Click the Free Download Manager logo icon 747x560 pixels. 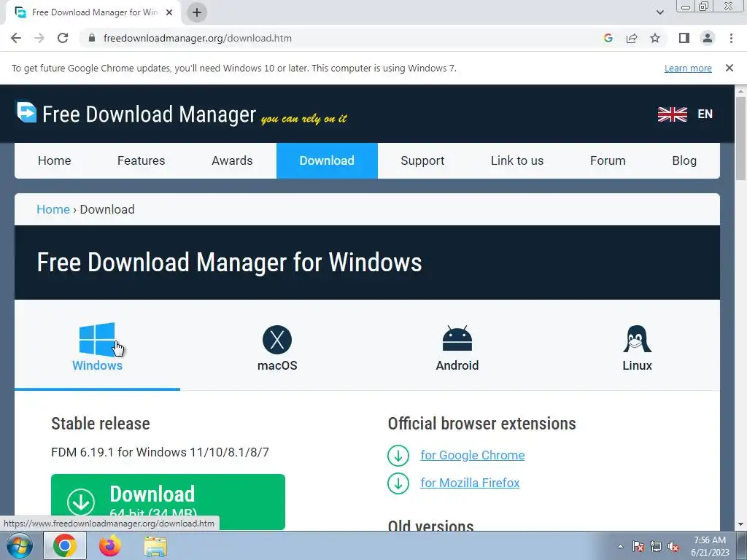26,112
